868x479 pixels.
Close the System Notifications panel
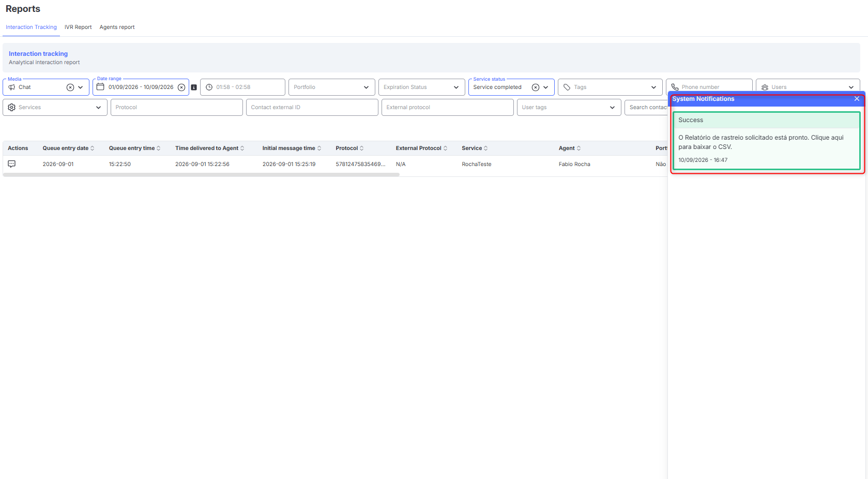click(x=857, y=99)
